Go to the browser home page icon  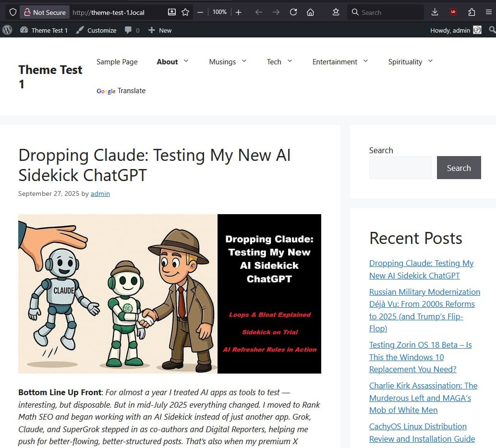click(311, 12)
